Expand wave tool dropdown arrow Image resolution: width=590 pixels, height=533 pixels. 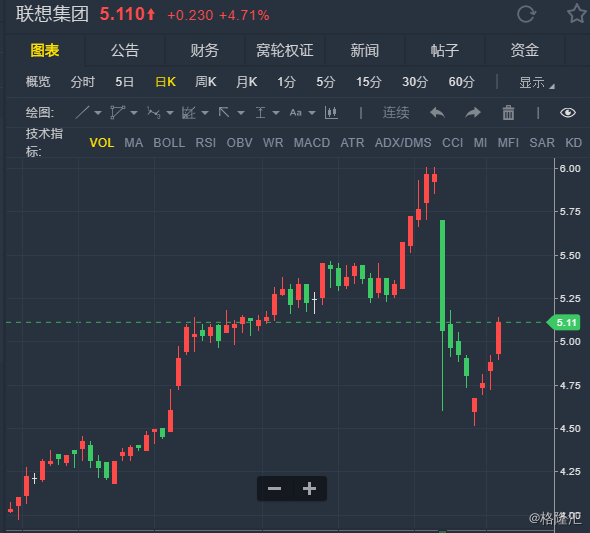coord(170,113)
